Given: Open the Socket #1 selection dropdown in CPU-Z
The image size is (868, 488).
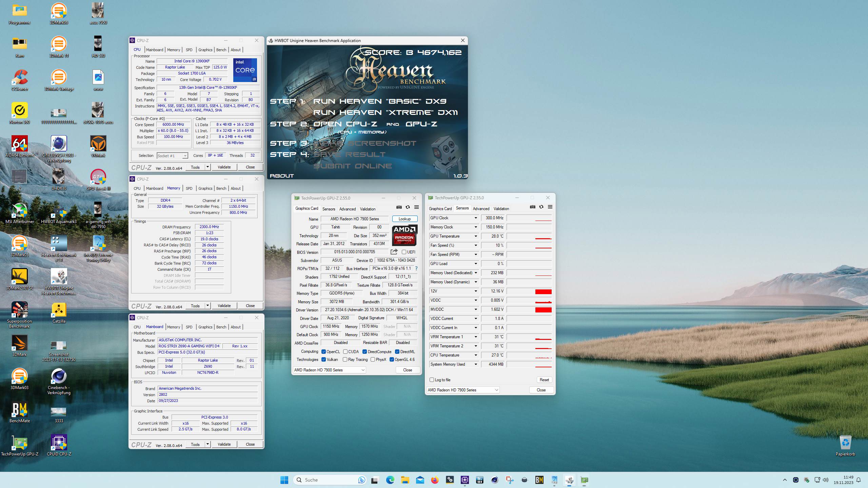Looking at the screenshot, I should (172, 156).
